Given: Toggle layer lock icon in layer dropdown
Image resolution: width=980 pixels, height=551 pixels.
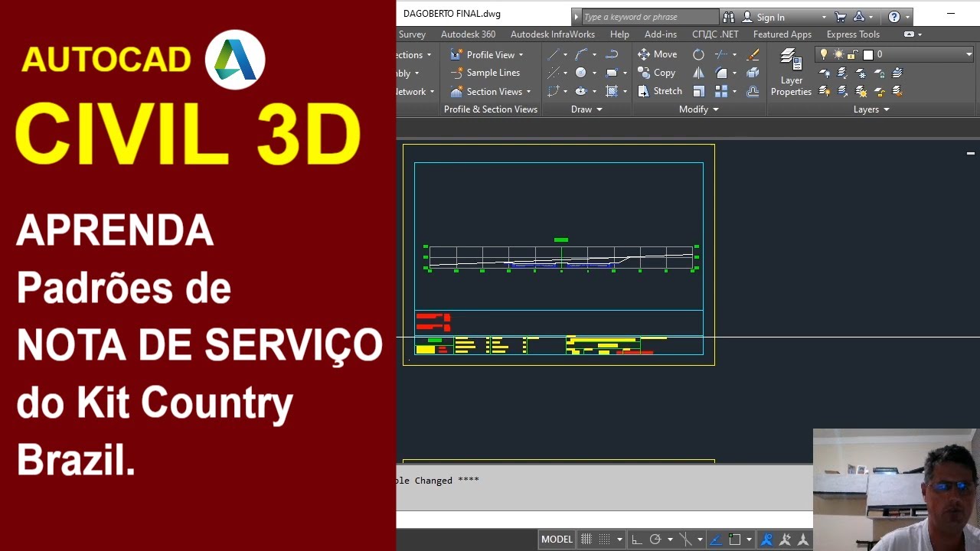Looking at the screenshot, I should point(851,54).
